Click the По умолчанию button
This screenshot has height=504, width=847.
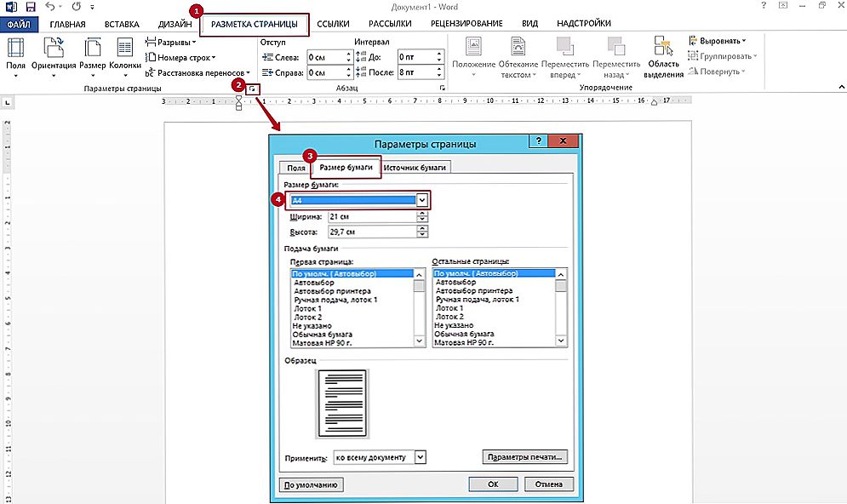312,485
